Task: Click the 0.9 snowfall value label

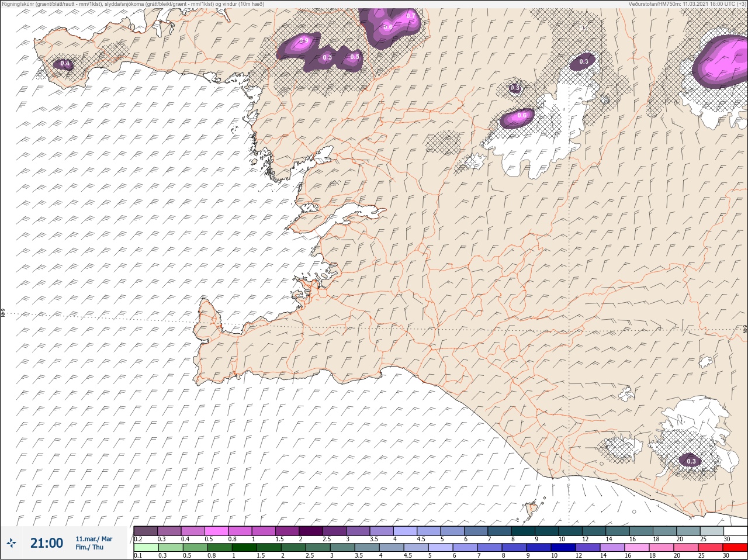Action: [x=304, y=40]
